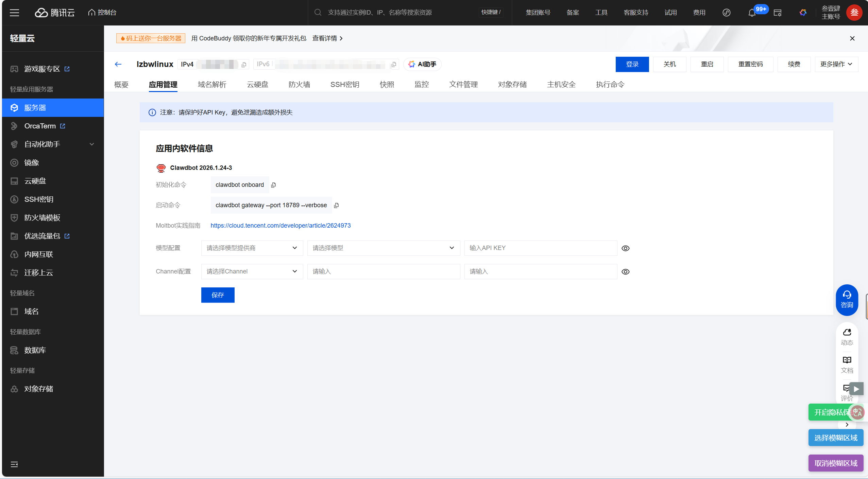
Task: Open the 文档 docs icon
Action: (x=847, y=364)
